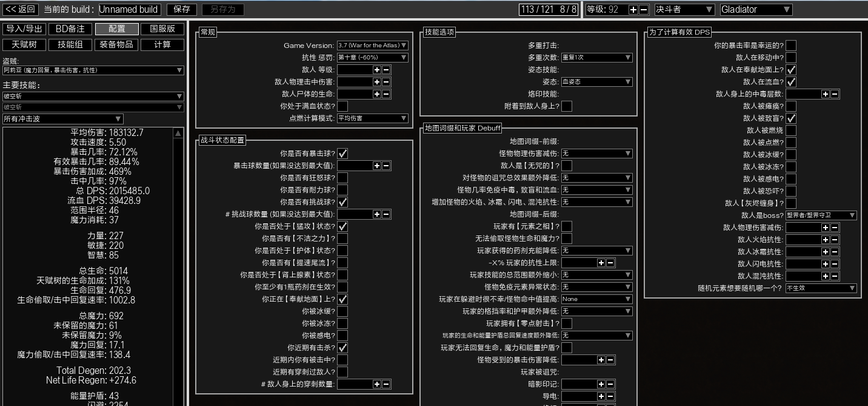Increase character level with the plus button

pyautogui.click(x=633, y=10)
